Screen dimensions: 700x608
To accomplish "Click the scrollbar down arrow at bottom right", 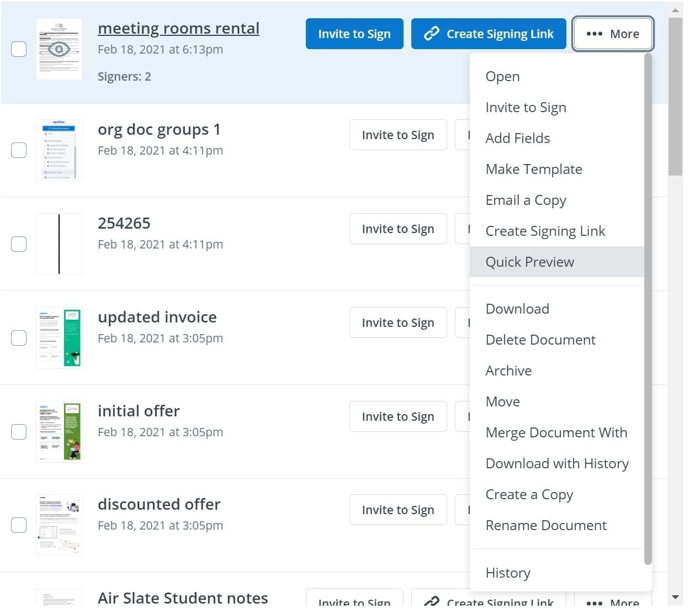I will (x=675, y=597).
